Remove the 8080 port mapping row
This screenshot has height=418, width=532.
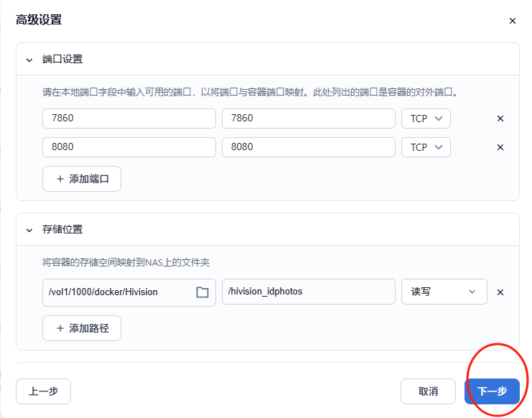coord(500,147)
